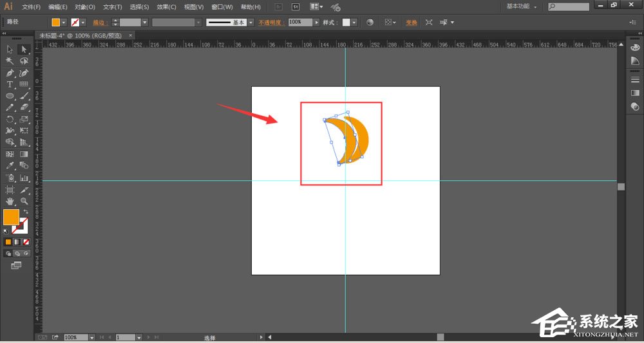Open zoom level dropdown in status bar
The width and height of the screenshot is (644, 343).
(x=91, y=337)
